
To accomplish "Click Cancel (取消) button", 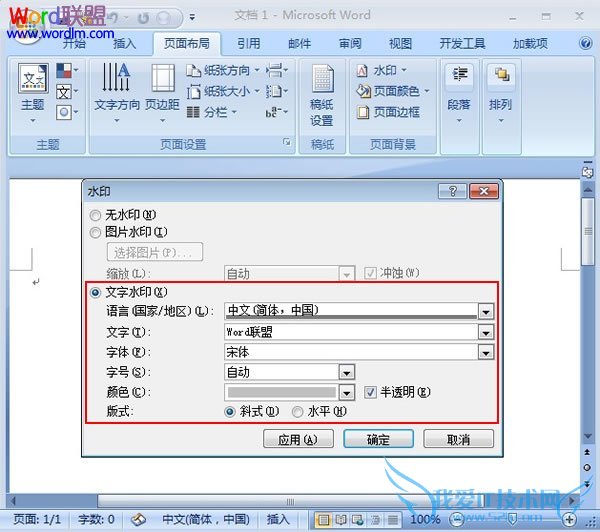I will coord(458,439).
